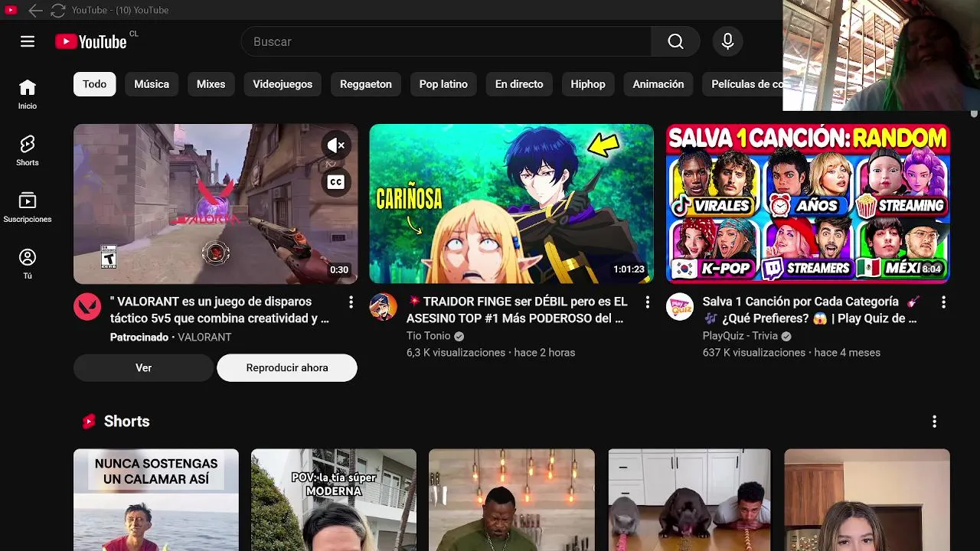The image size is (980, 551).
Task: Open the short with man under hanging bulbs
Action: click(x=511, y=500)
